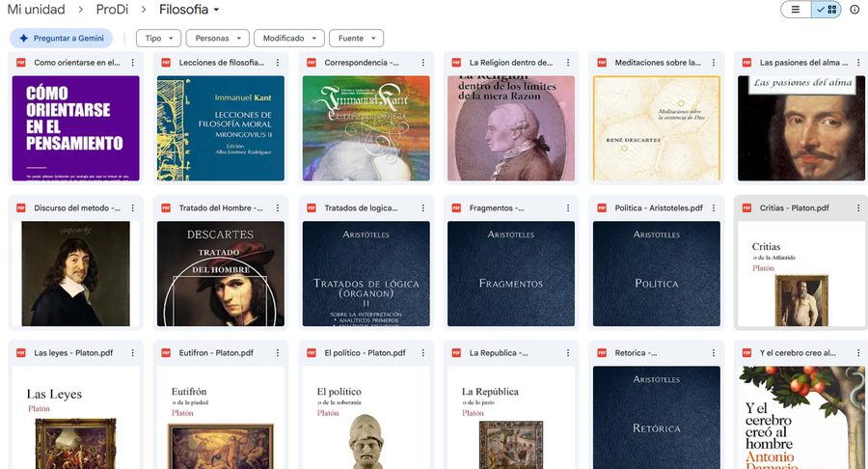Open Correspondencia colorful Kant cover thumbnail
868x469 pixels.
[366, 128]
